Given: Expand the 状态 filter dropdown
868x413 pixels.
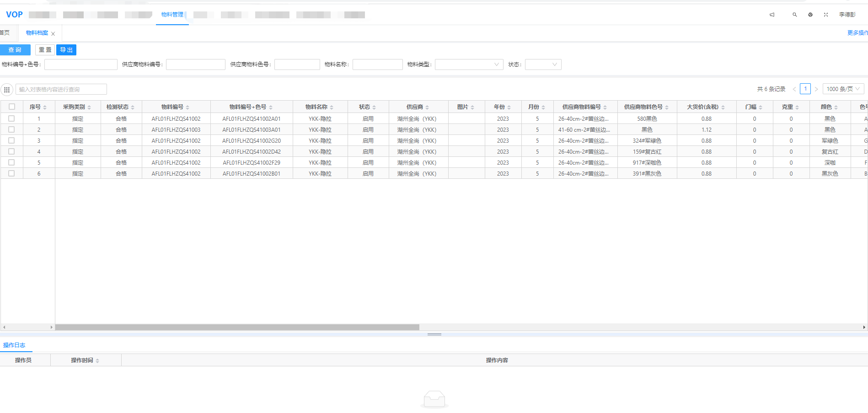Looking at the screenshot, I should (543, 64).
